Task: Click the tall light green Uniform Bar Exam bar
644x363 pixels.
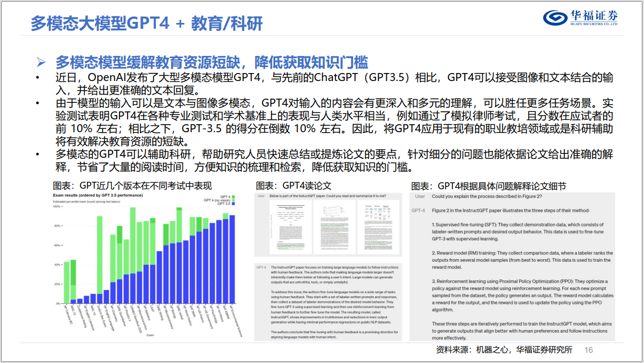Action: [100, 255]
